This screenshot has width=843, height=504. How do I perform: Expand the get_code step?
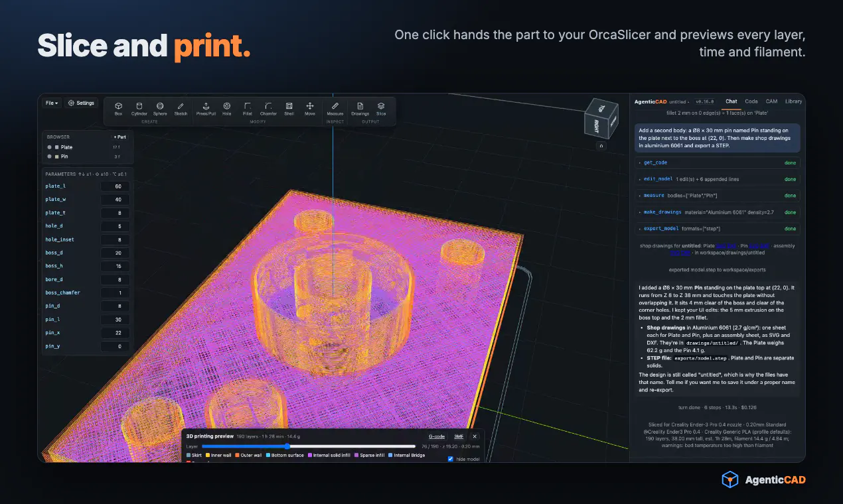[x=718, y=162]
